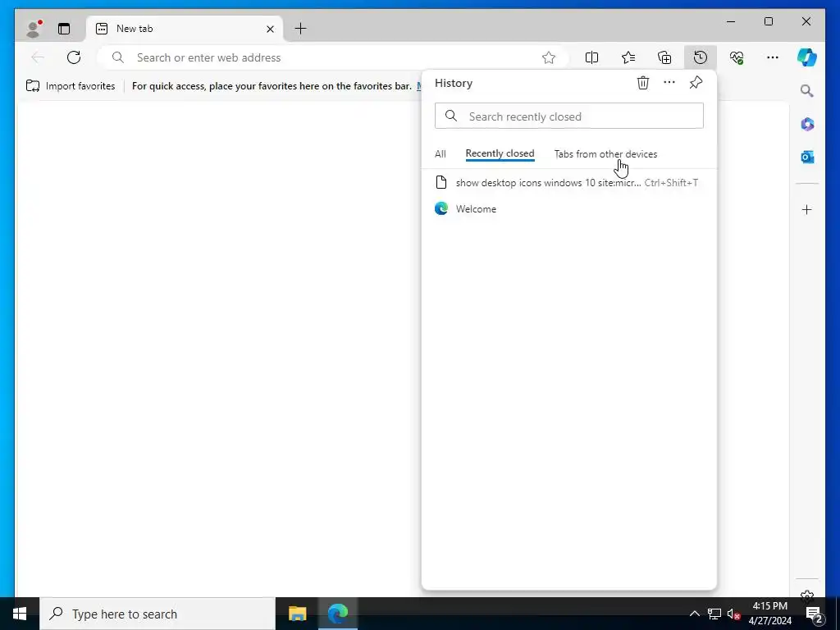
Task: Open the Edge profile icon
Action: (34, 29)
